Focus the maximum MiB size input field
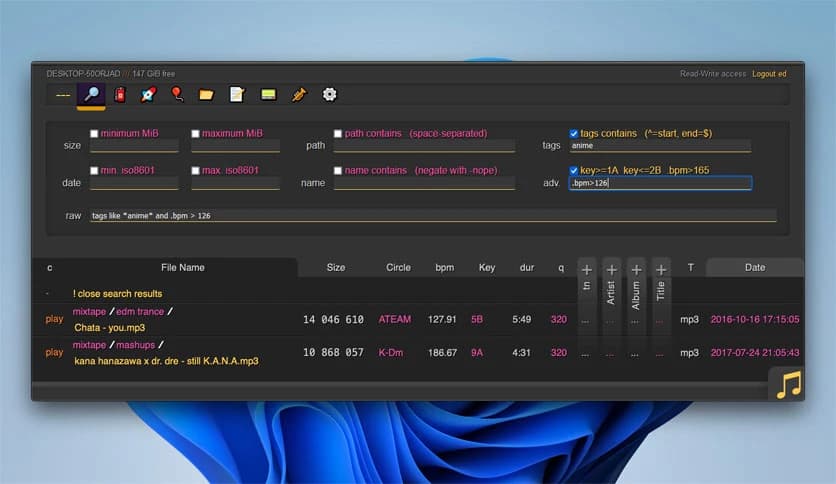This screenshot has height=484, width=836. coord(236,146)
